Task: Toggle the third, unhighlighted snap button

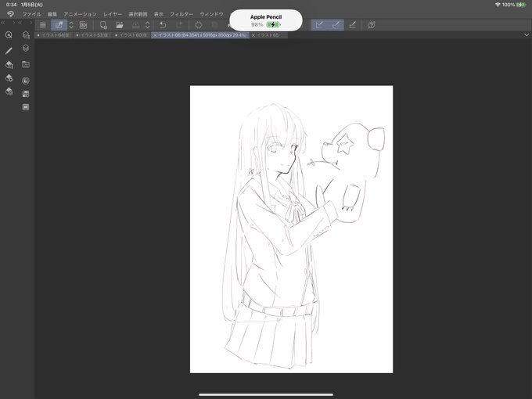Action: [x=352, y=25]
